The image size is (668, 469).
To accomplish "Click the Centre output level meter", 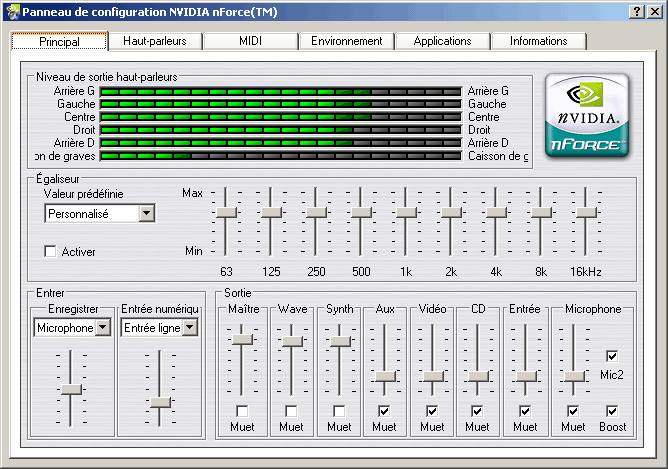I will 281,117.
